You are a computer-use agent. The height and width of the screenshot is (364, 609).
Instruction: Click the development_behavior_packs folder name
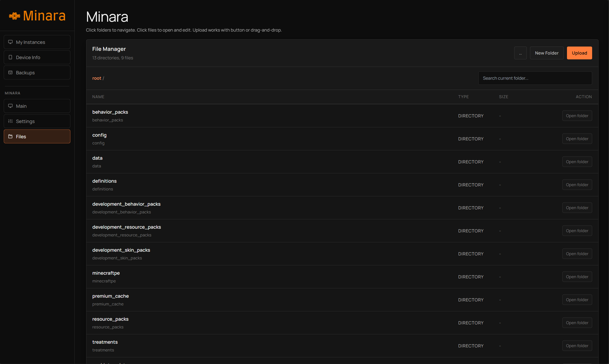coord(126,204)
